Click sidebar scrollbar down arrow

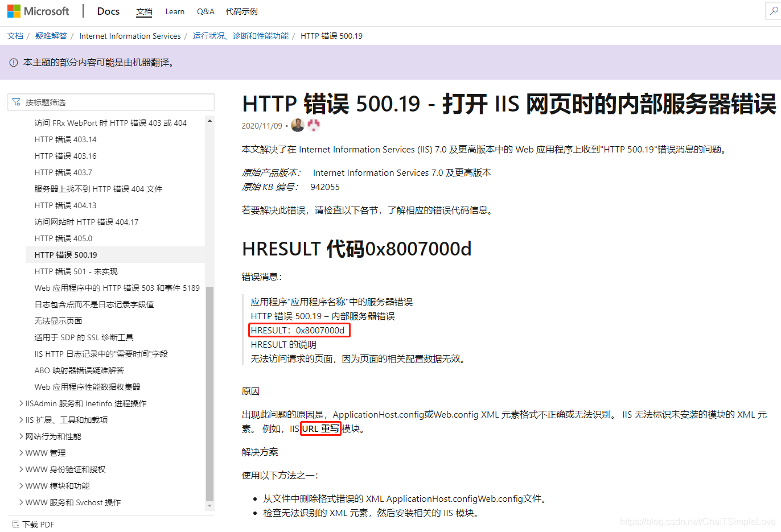(x=209, y=506)
